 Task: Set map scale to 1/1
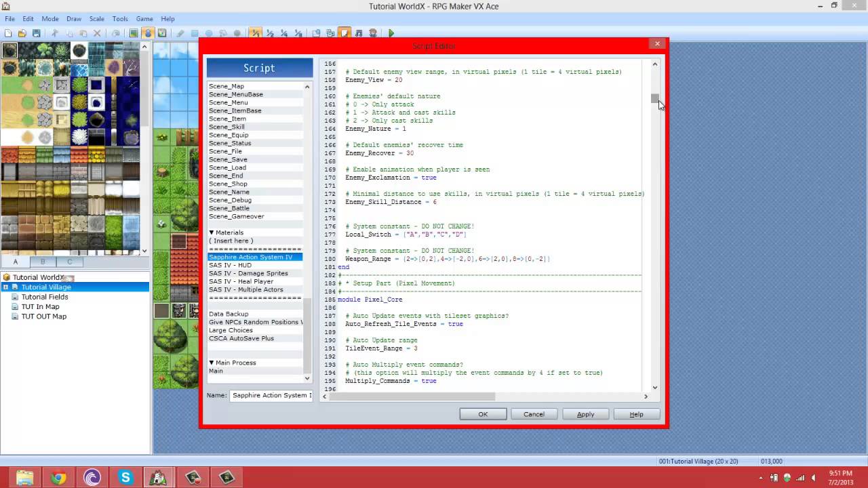point(256,33)
